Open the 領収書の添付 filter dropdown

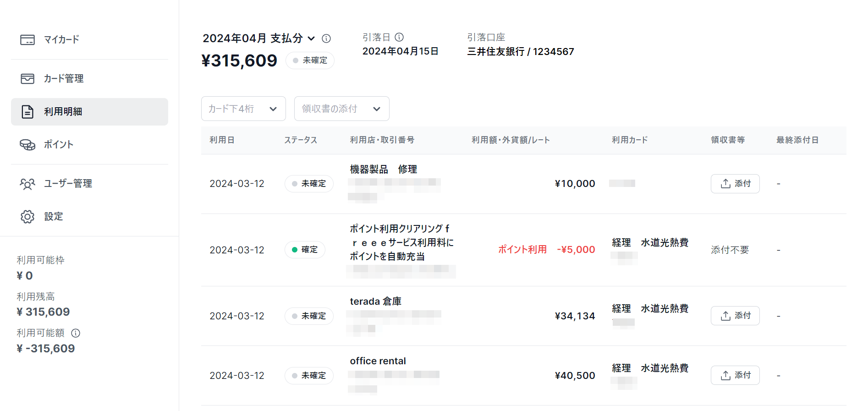342,109
